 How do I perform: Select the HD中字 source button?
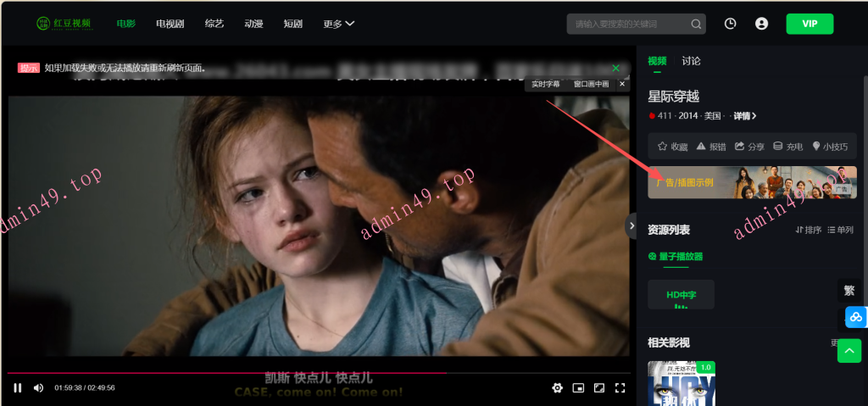[681, 295]
